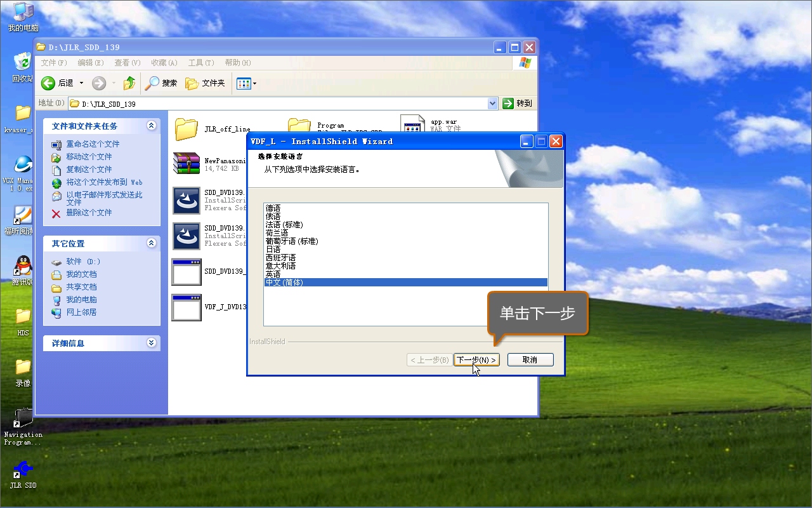The width and height of the screenshot is (812, 508).
Task: Expand the address bar dropdown arrow
Action: [493, 104]
